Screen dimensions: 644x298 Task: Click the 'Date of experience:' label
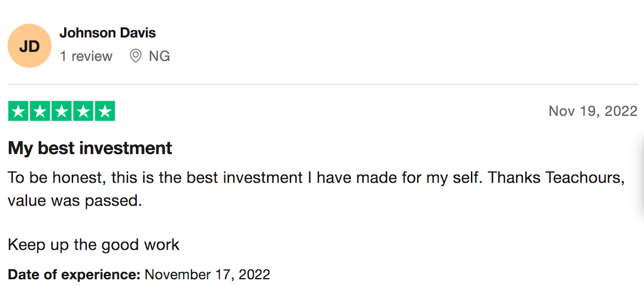point(74,274)
